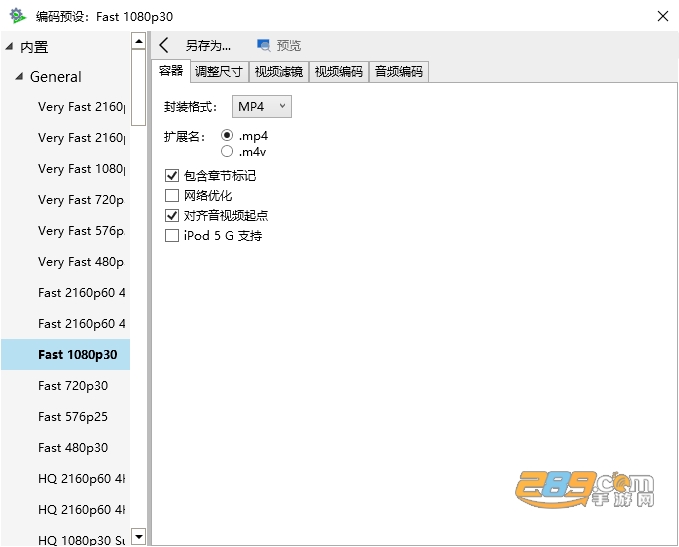Switch to the 视频编码 tab
The width and height of the screenshot is (679, 547).
(339, 71)
